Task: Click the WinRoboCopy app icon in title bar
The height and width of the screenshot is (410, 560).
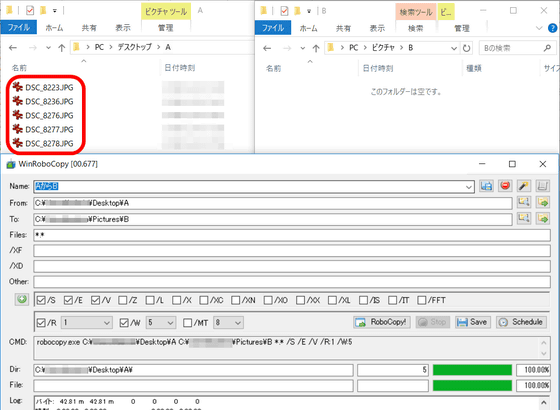Action: 11,164
